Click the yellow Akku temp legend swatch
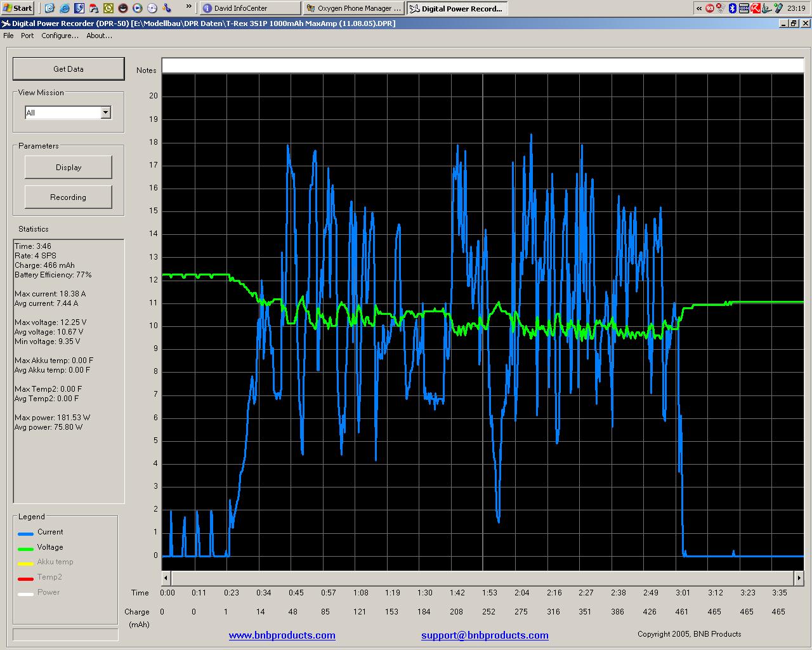 [x=25, y=564]
